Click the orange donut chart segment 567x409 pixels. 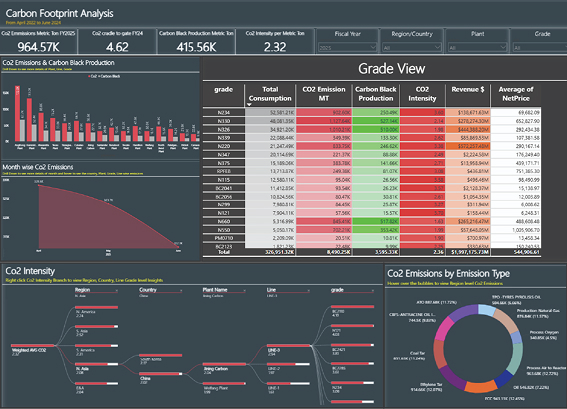point(481,387)
